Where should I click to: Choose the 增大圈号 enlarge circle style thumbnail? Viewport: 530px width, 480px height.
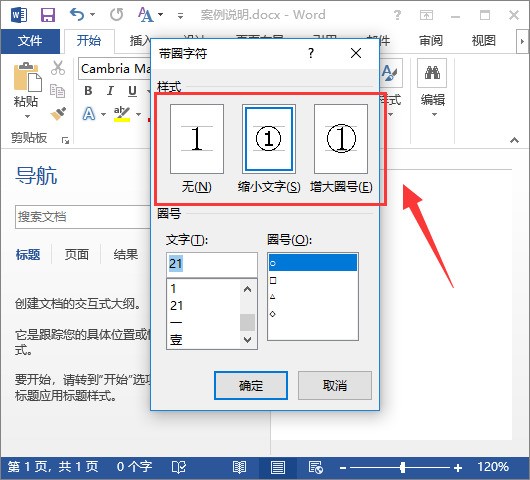[x=341, y=139]
